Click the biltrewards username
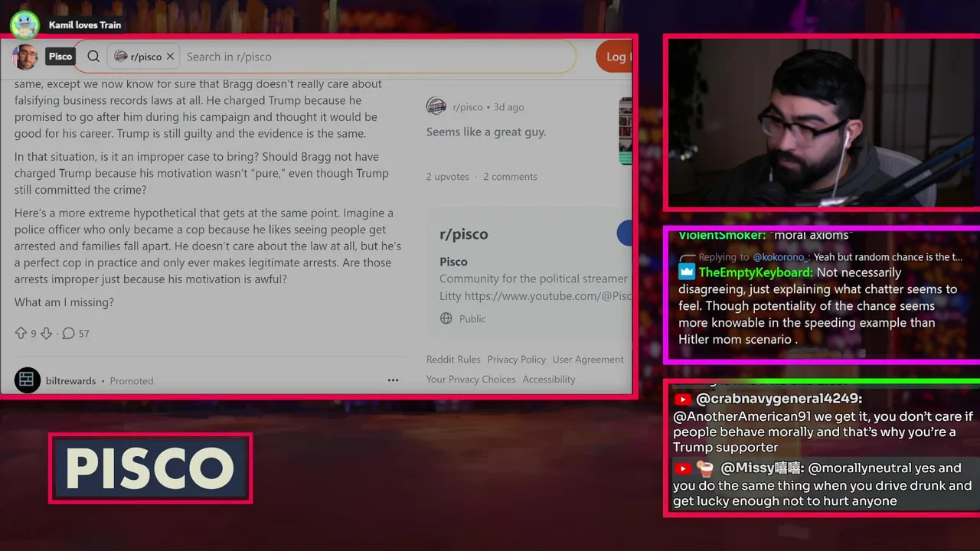 click(x=71, y=380)
